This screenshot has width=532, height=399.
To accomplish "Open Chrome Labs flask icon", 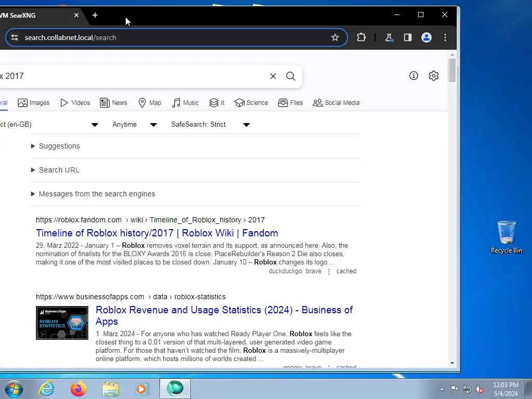I will (x=389, y=37).
